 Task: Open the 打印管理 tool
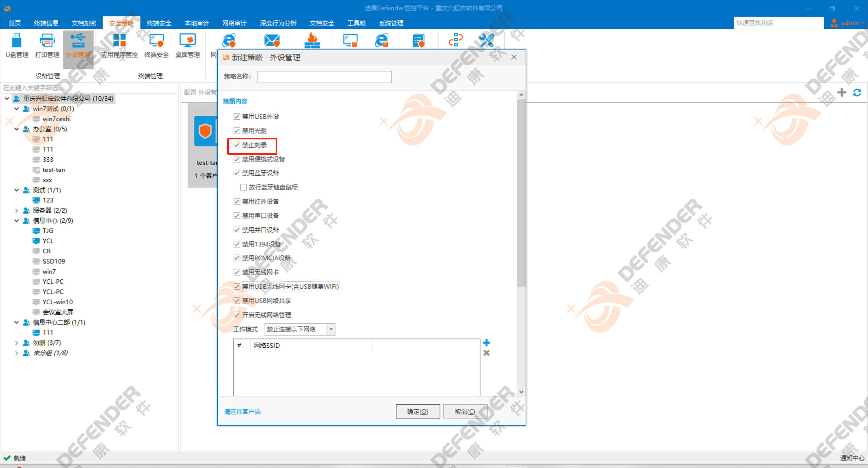point(47,46)
